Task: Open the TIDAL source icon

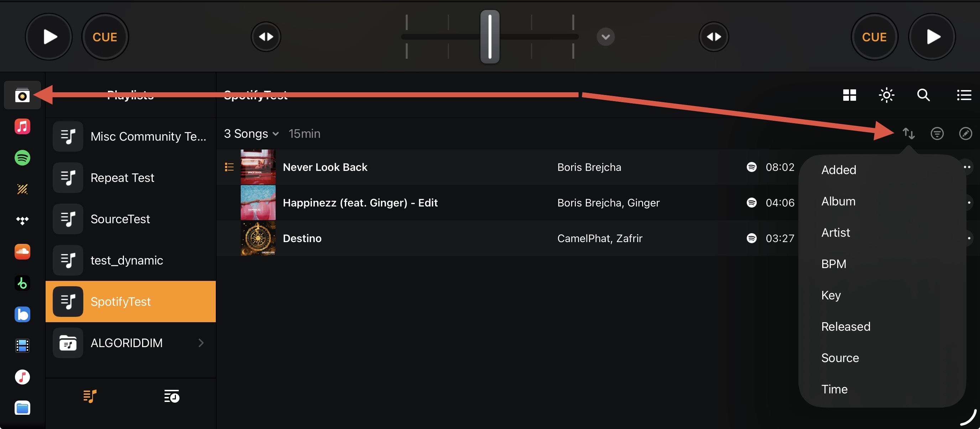Action: coord(22,220)
